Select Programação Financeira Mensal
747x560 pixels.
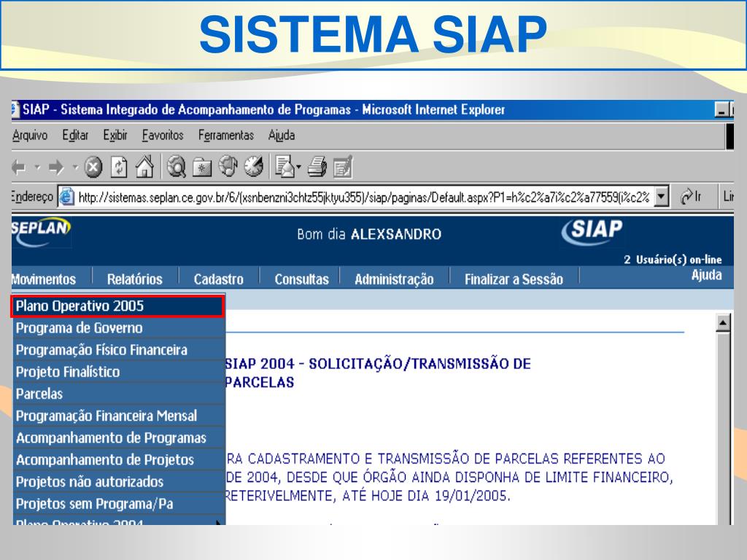coord(119,415)
